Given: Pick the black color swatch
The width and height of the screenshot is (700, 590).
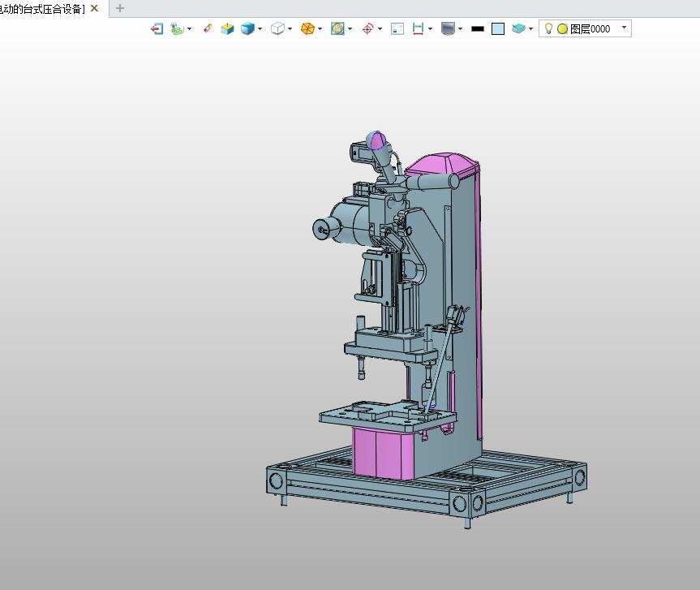Looking at the screenshot, I should [x=478, y=29].
